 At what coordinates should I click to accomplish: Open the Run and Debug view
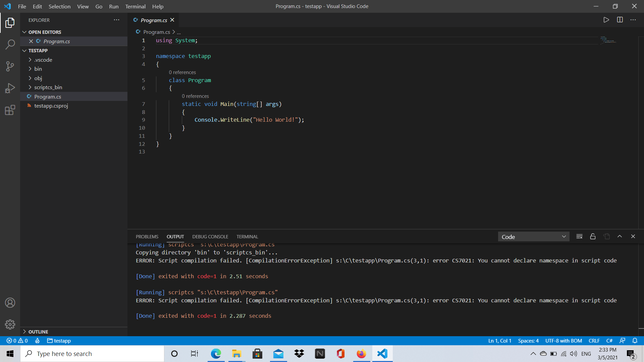10,88
